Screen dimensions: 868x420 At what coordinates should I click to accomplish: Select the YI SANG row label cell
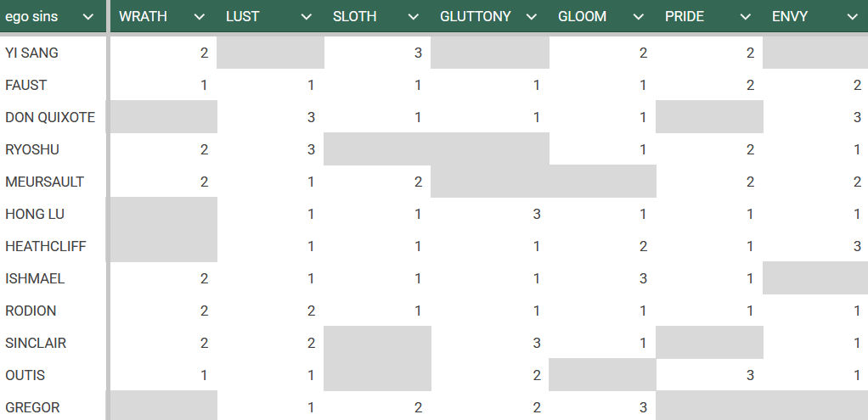54,53
